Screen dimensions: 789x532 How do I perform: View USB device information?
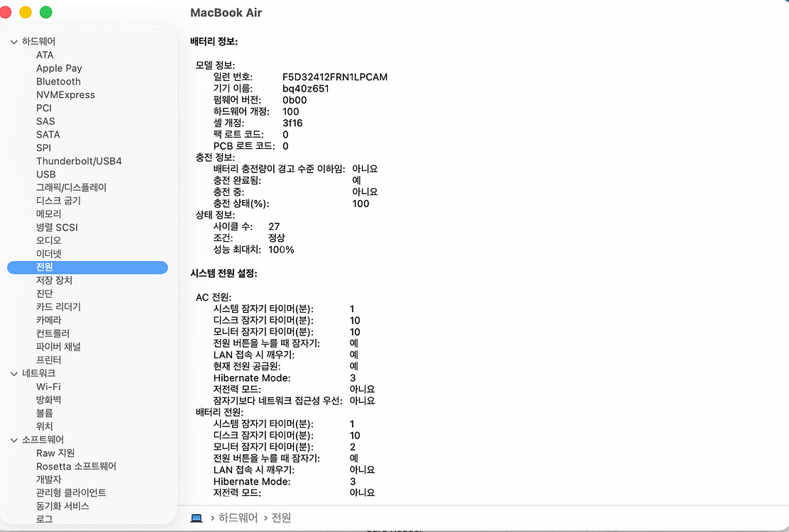46,174
